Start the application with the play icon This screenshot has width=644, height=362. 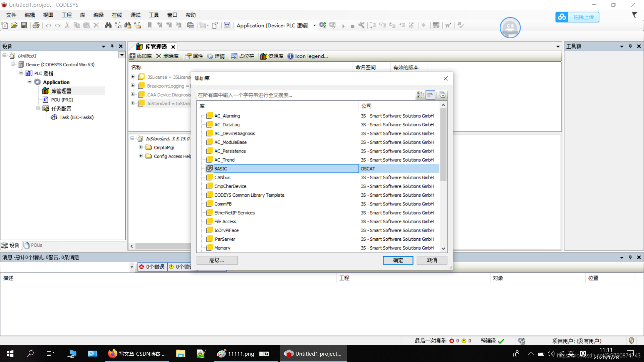point(343,26)
